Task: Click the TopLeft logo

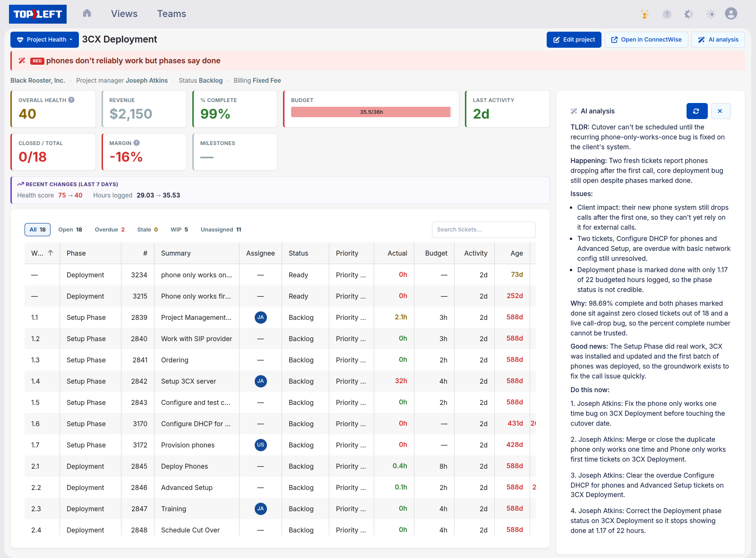Action: (x=38, y=14)
